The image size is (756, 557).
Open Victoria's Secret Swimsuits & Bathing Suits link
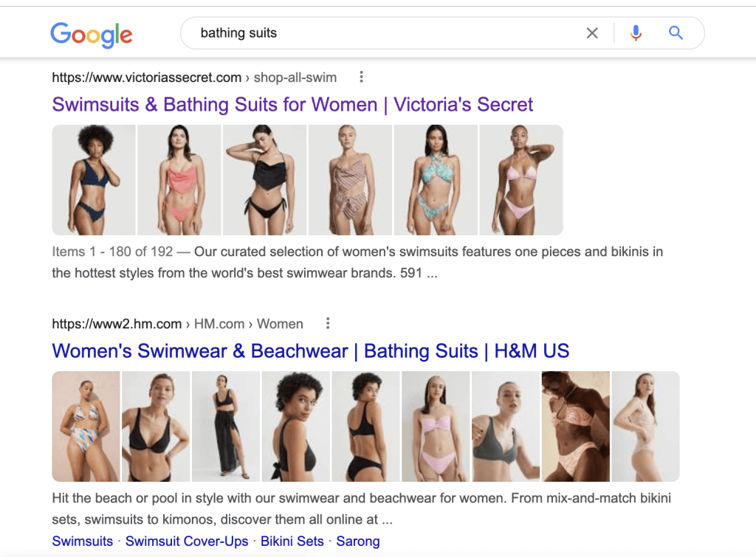(x=292, y=105)
